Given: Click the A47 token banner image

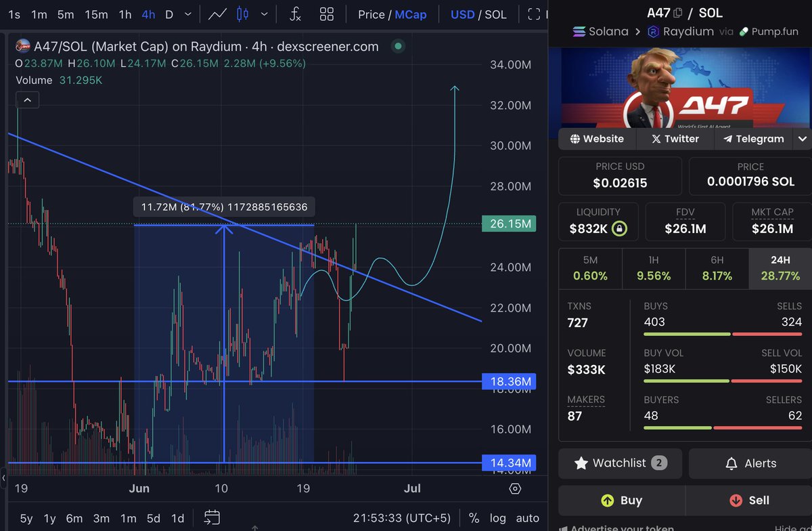Looking at the screenshot, I should 684,87.
